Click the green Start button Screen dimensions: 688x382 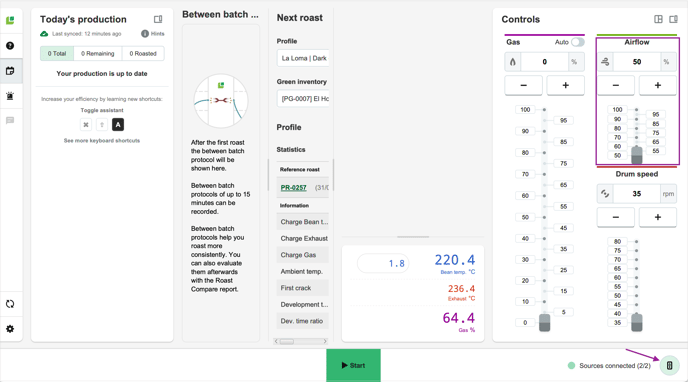(x=353, y=365)
